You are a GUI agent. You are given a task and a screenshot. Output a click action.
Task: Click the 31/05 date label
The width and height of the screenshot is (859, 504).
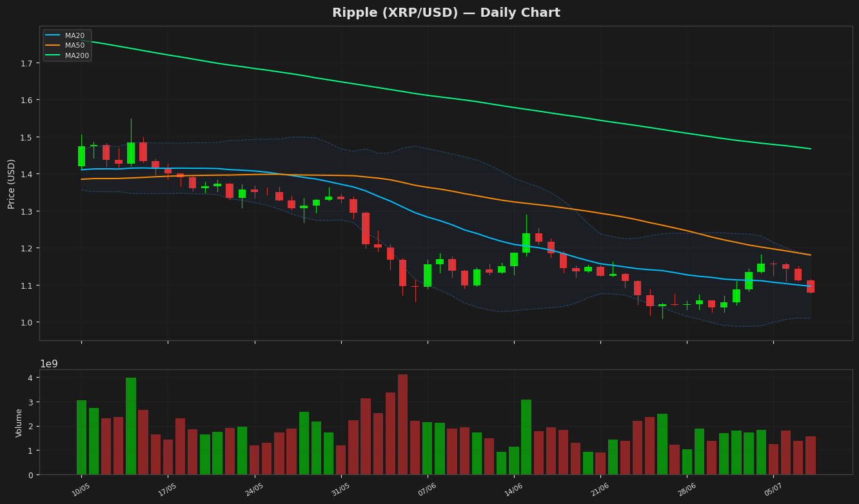coord(341,490)
